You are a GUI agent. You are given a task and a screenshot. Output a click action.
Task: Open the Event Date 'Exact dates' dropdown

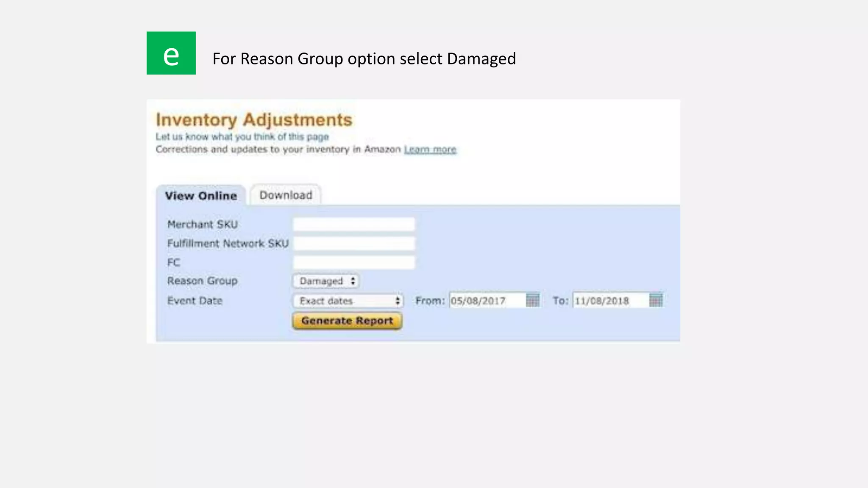click(348, 301)
